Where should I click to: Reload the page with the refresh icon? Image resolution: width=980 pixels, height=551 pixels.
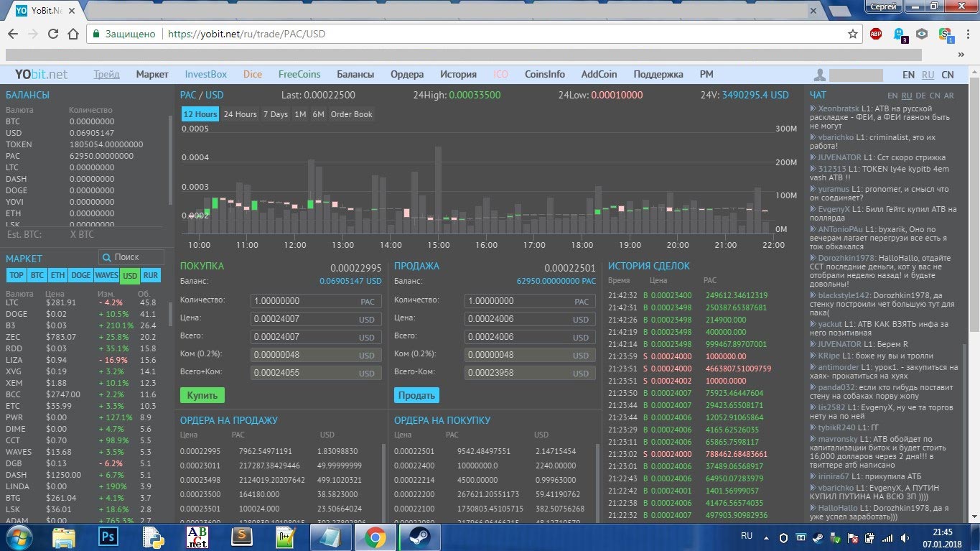point(52,34)
